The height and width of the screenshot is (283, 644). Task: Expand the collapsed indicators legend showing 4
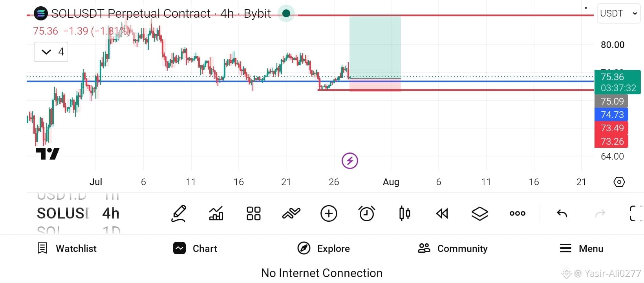click(51, 52)
